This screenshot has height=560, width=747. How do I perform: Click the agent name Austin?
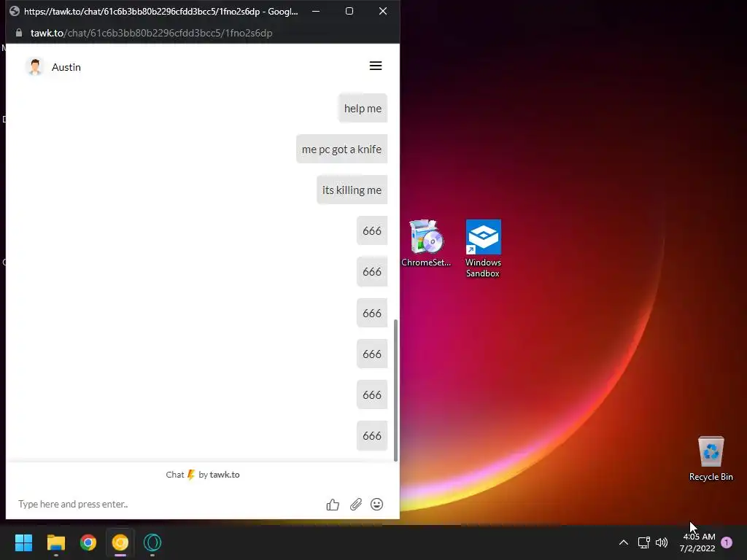coord(66,67)
